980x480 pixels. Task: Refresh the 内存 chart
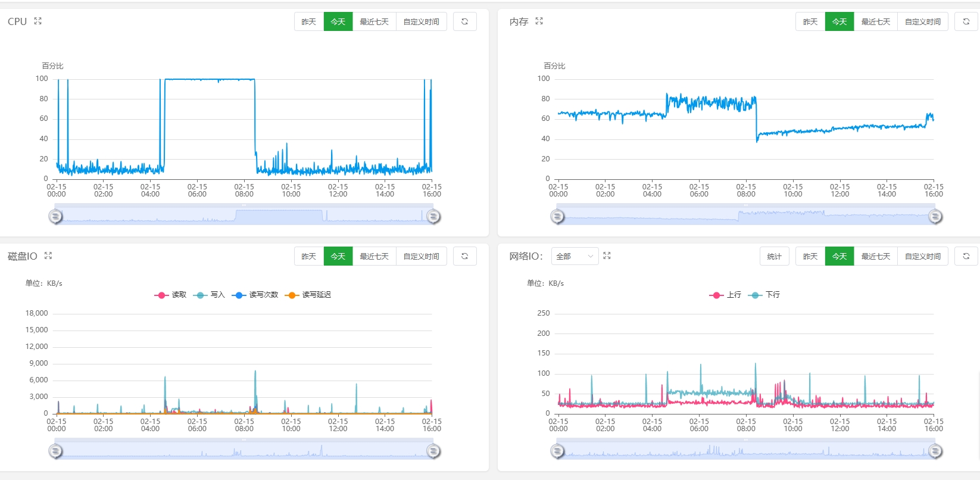tap(966, 21)
